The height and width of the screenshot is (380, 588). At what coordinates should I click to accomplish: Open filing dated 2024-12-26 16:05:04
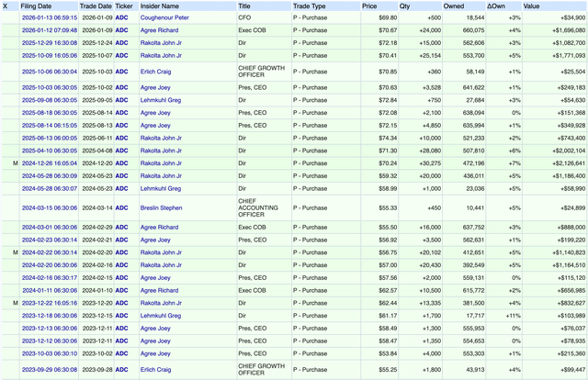pos(50,163)
